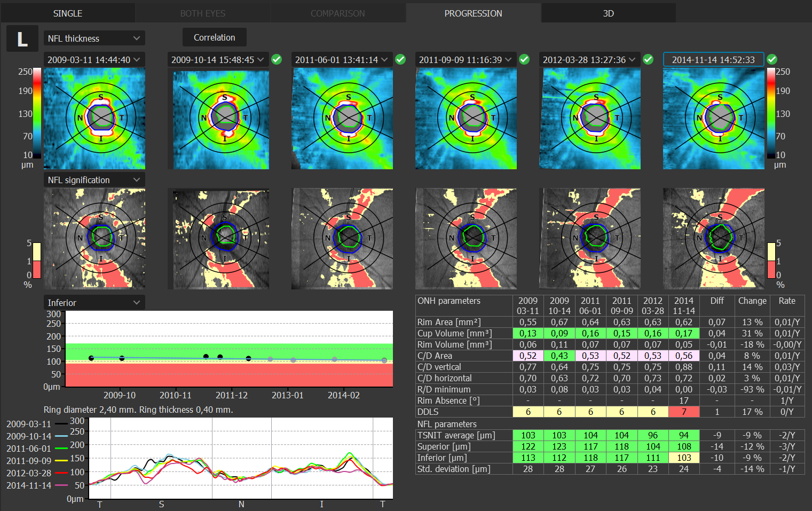Click the right percent significance color legend
The image size is (812, 511).
(771, 261)
